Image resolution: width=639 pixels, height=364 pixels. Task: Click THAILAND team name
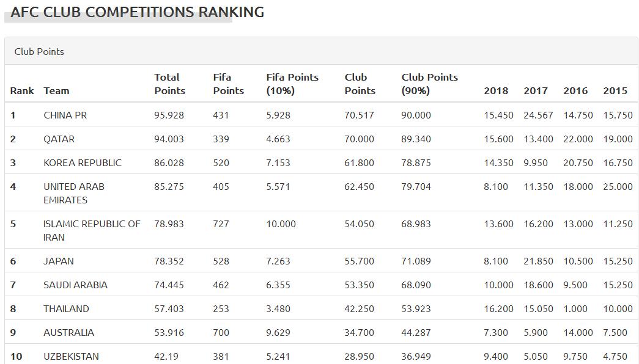click(66, 308)
